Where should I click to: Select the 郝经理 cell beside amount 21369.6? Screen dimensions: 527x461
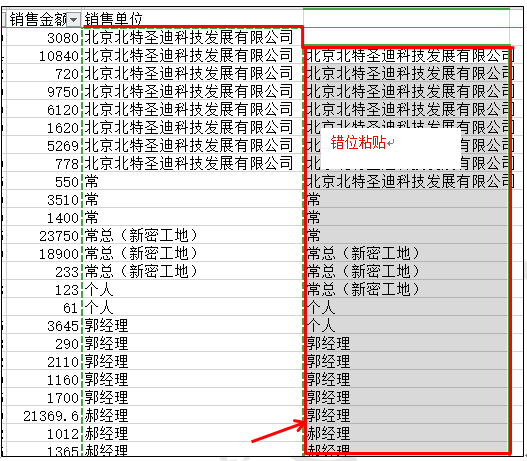click(x=193, y=416)
